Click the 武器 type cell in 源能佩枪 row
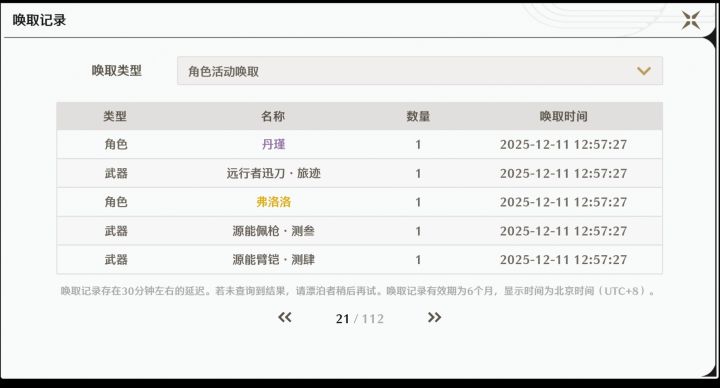Image resolution: width=720 pixels, height=388 pixels. [x=116, y=231]
